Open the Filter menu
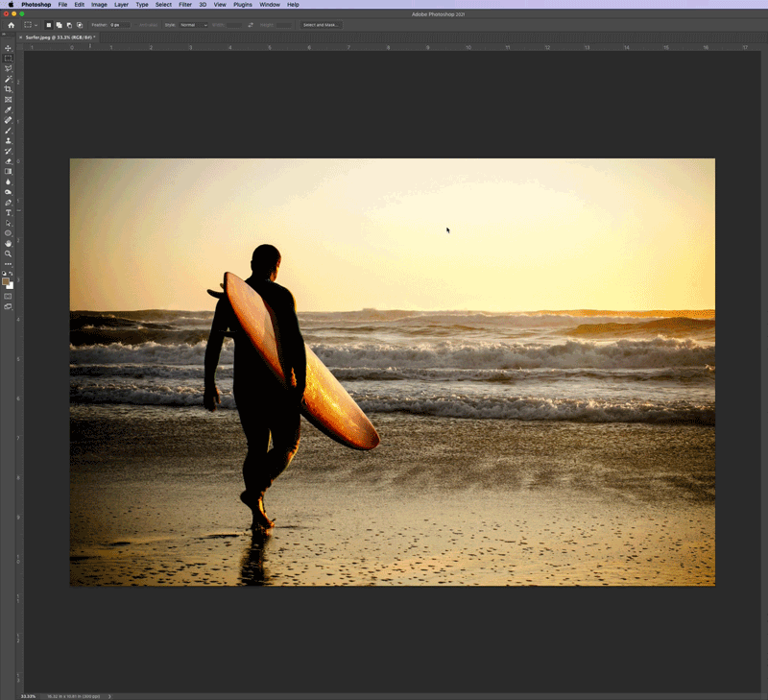The width and height of the screenshot is (768, 700). 184,4
